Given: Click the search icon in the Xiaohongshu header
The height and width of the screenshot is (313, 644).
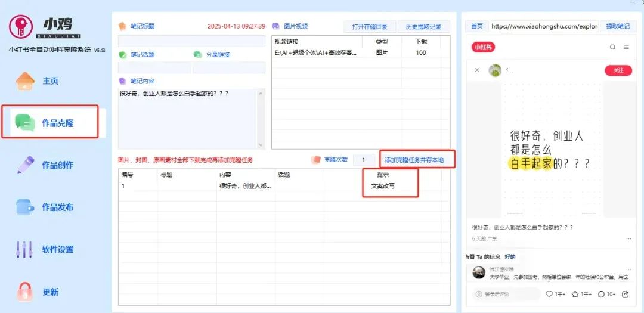Looking at the screenshot, I should (612, 47).
